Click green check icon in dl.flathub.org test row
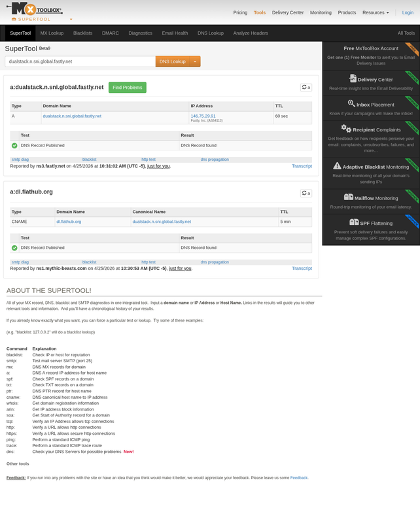 coord(14,248)
